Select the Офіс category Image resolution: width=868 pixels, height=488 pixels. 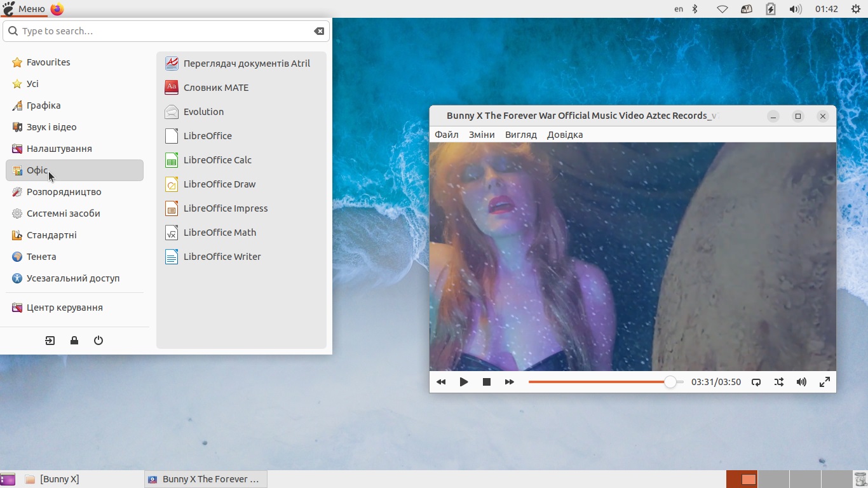[x=74, y=170]
